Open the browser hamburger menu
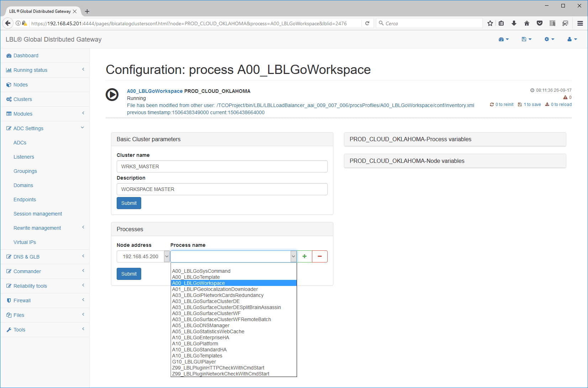The width and height of the screenshot is (588, 388). (x=580, y=23)
